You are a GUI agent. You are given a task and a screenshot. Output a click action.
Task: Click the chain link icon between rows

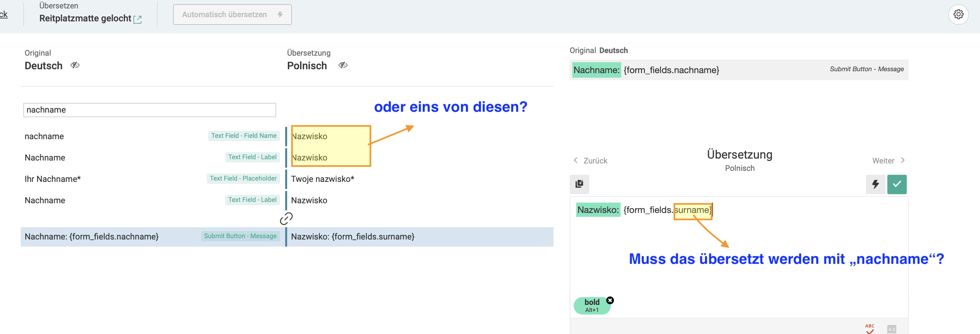click(286, 218)
